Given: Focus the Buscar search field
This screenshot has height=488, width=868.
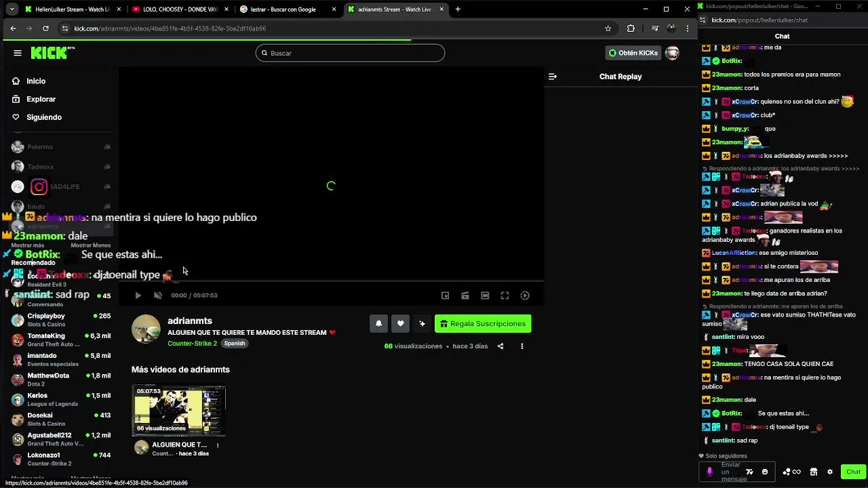Looking at the screenshot, I should 350,53.
